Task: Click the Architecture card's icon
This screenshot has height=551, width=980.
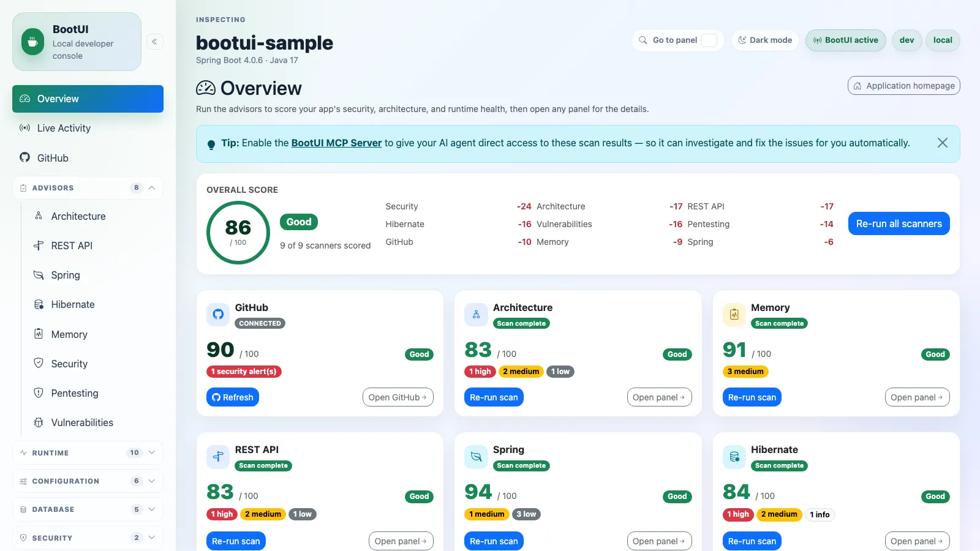Action: click(476, 315)
